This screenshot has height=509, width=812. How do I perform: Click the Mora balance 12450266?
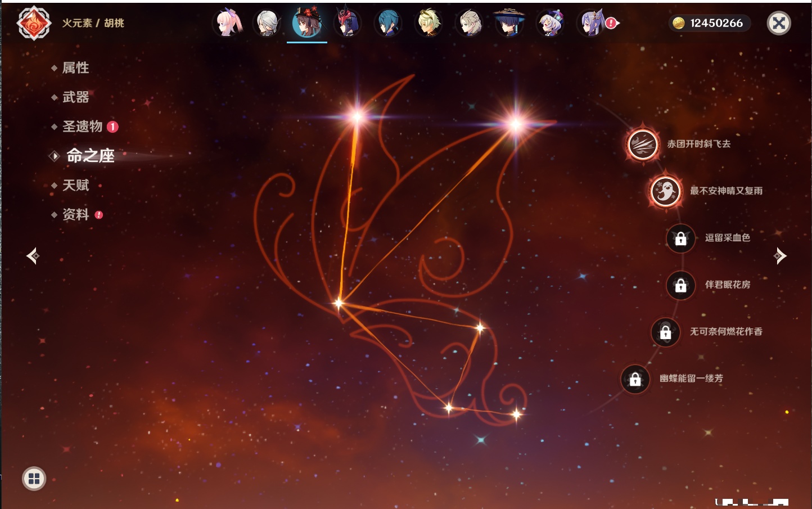716,23
